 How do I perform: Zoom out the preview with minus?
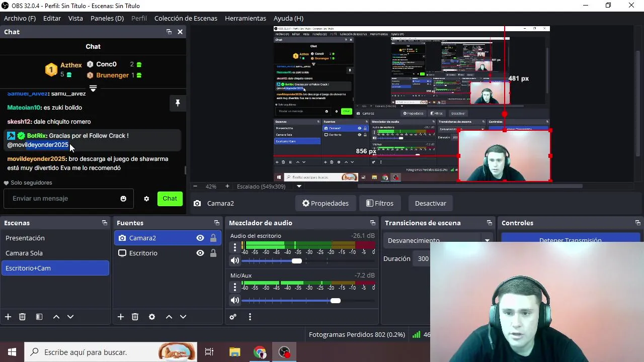196,186
